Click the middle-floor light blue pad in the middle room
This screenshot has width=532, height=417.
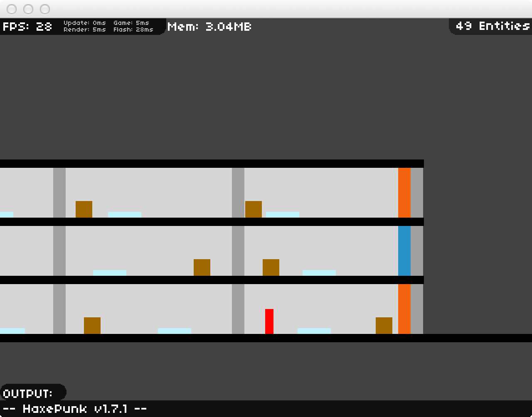tap(110, 273)
